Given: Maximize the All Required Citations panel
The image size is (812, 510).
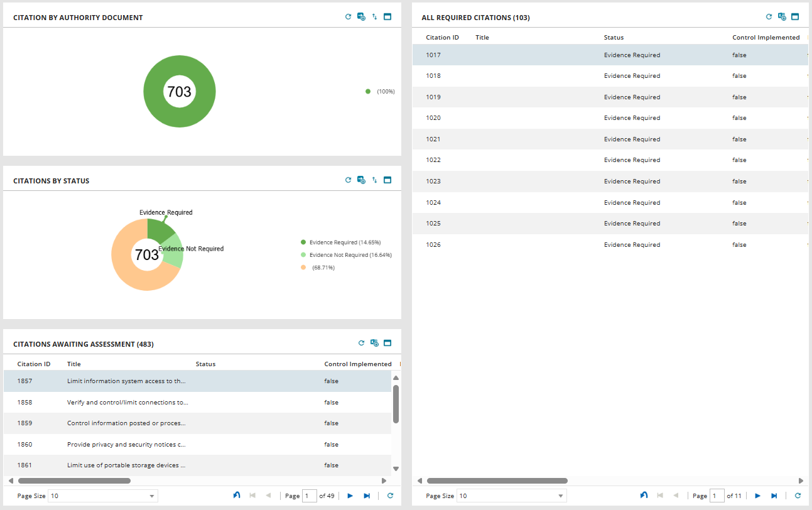Looking at the screenshot, I should 795,17.
